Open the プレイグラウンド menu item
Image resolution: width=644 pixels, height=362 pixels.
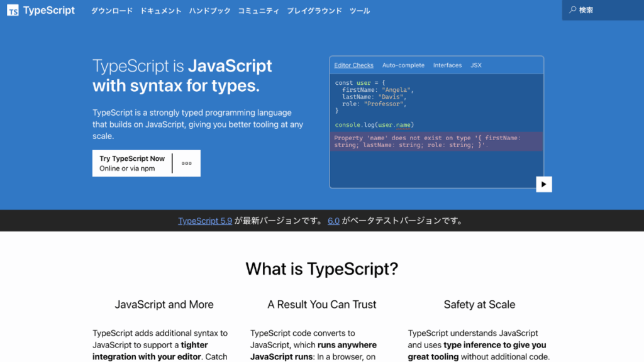pyautogui.click(x=314, y=10)
